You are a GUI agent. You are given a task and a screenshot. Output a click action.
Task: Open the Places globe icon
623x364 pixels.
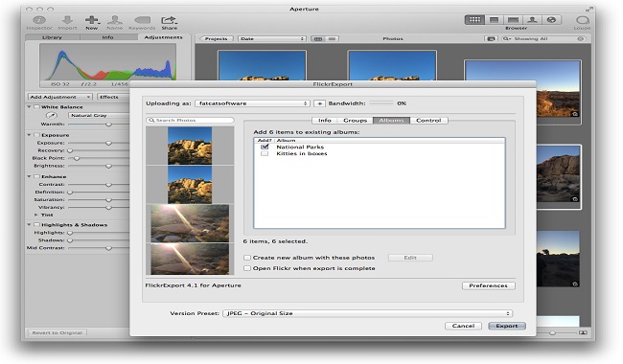click(x=551, y=20)
